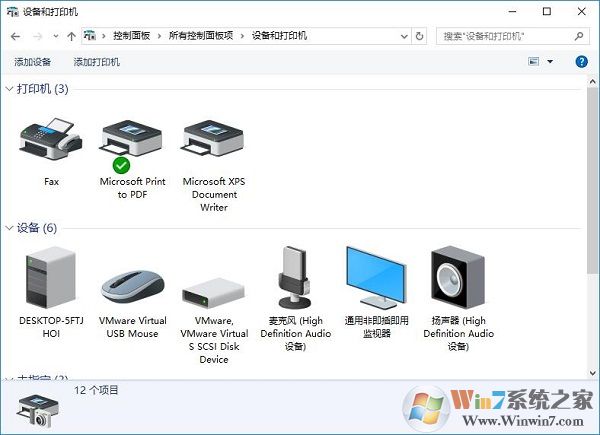Click the title bar system icon
Viewport: 600px width, 435px height.
click(13, 11)
